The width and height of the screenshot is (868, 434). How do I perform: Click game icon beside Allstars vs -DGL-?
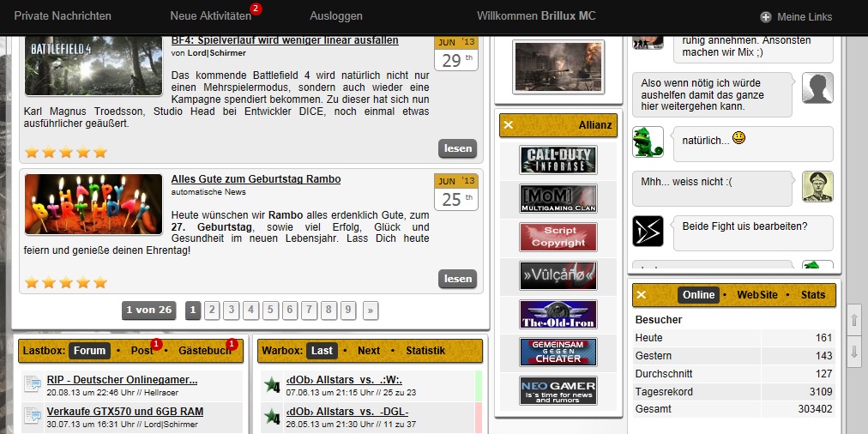(x=273, y=416)
